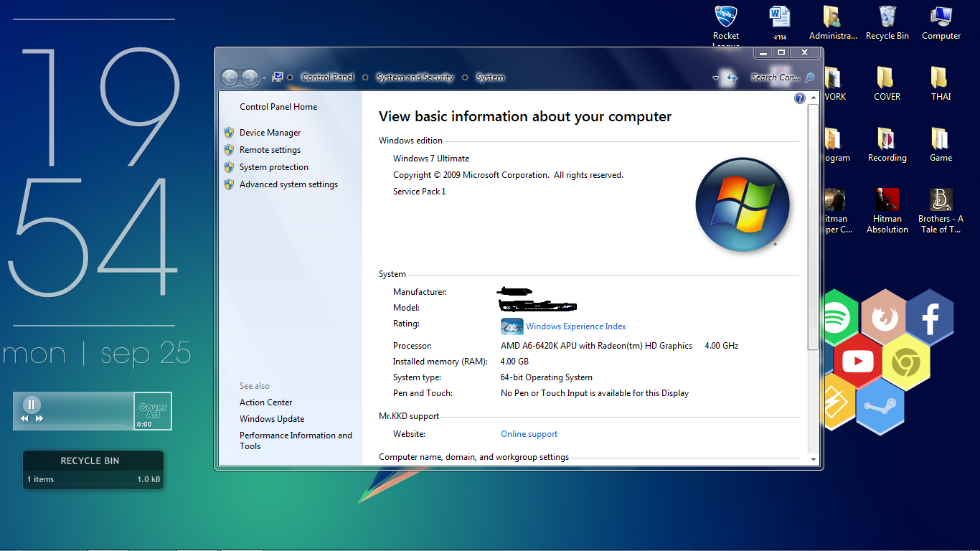
Task: Click the computer icon in address bar
Action: (x=278, y=77)
